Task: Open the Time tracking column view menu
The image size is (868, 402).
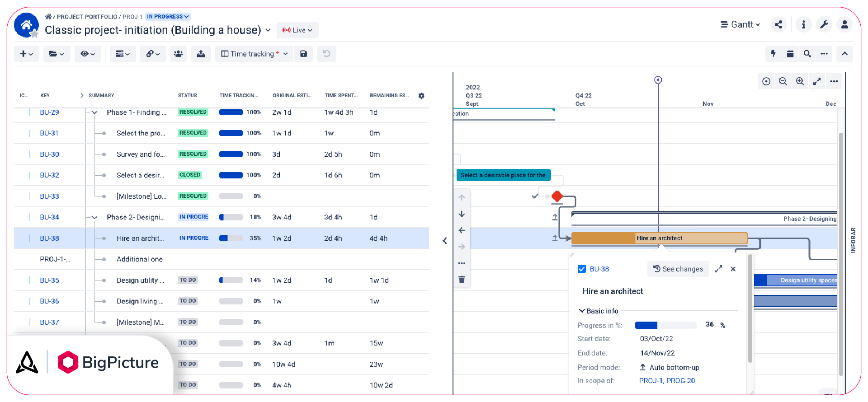Action: 254,54
